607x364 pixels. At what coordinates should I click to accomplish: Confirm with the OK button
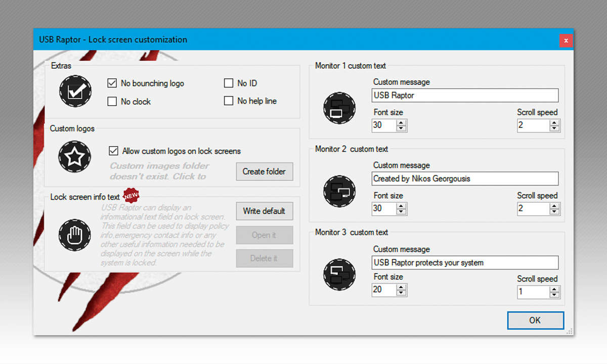click(535, 320)
